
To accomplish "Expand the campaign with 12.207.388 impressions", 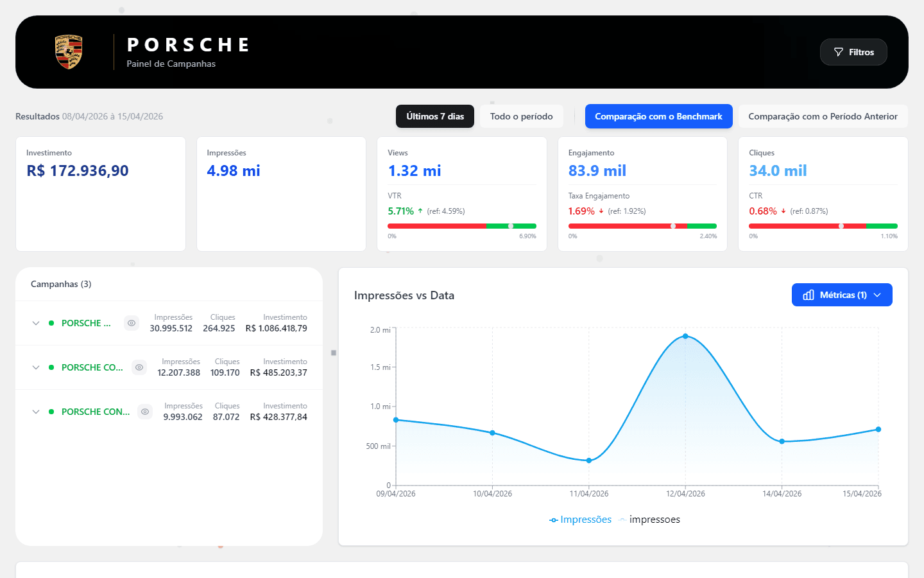I will [36, 367].
